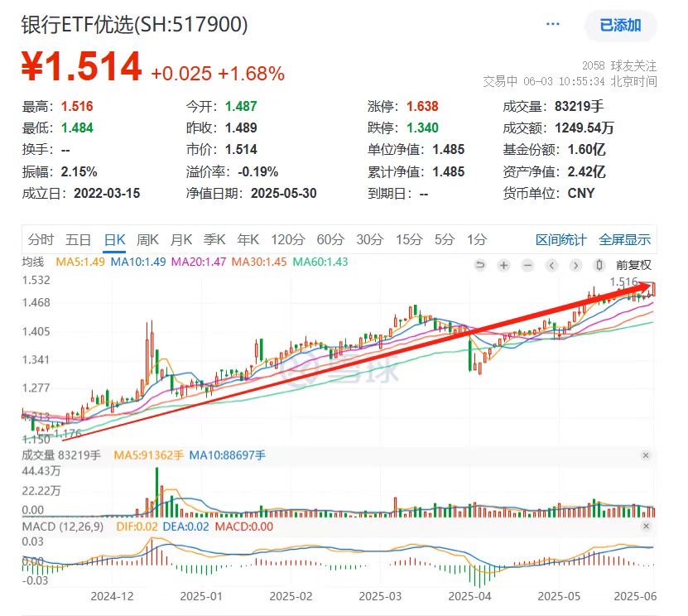688x616 pixels.
Task: Click the current price ¥1.514
Action: [x=82, y=67]
